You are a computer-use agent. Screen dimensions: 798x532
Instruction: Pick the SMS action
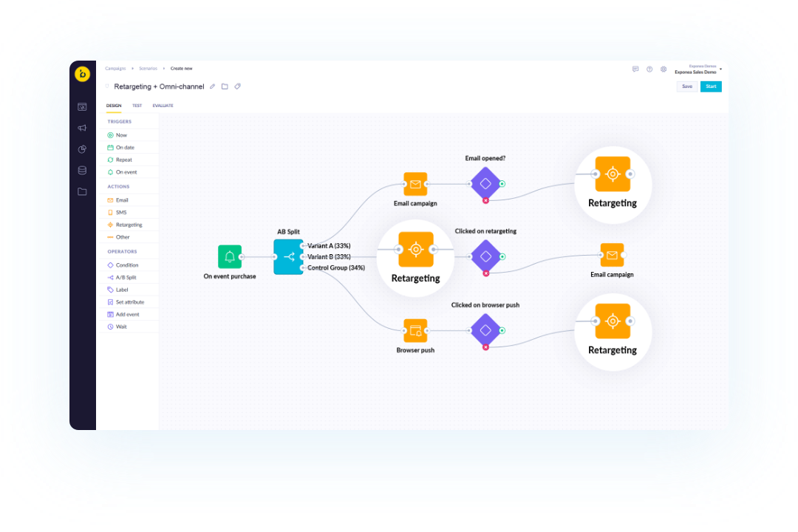(x=128, y=212)
